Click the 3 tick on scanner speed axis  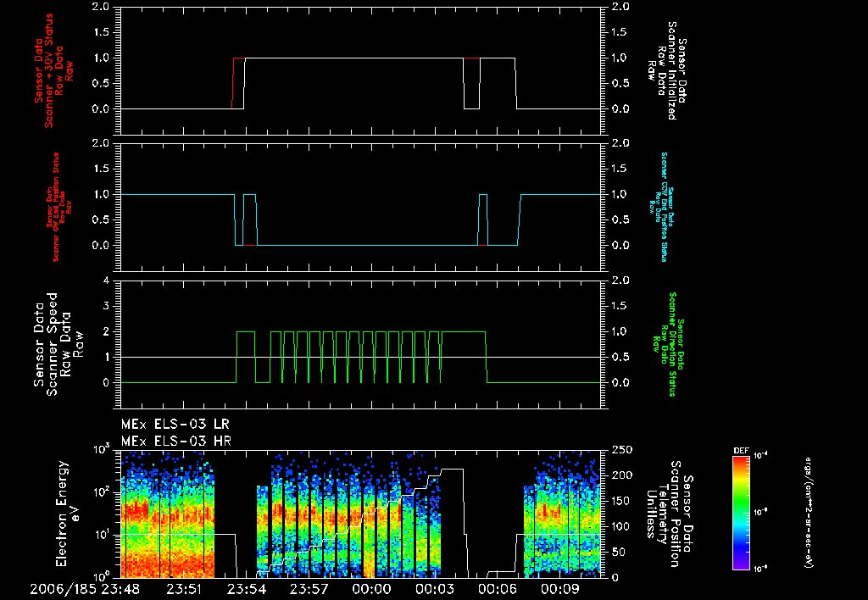(x=107, y=306)
